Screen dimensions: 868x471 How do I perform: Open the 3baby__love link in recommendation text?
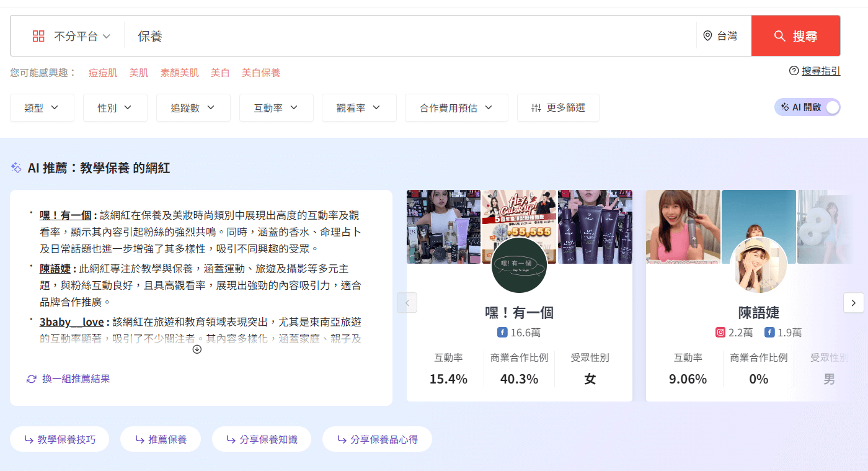click(x=72, y=322)
